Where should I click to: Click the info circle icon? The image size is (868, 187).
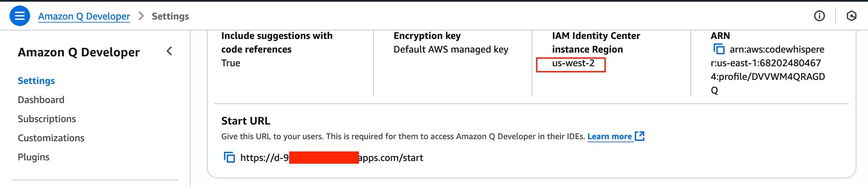pos(819,16)
